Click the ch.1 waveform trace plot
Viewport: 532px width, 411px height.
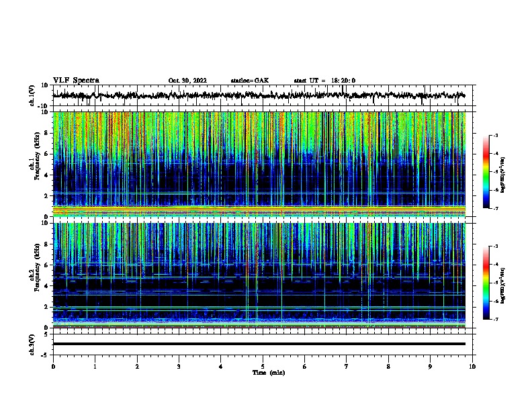tap(259, 95)
